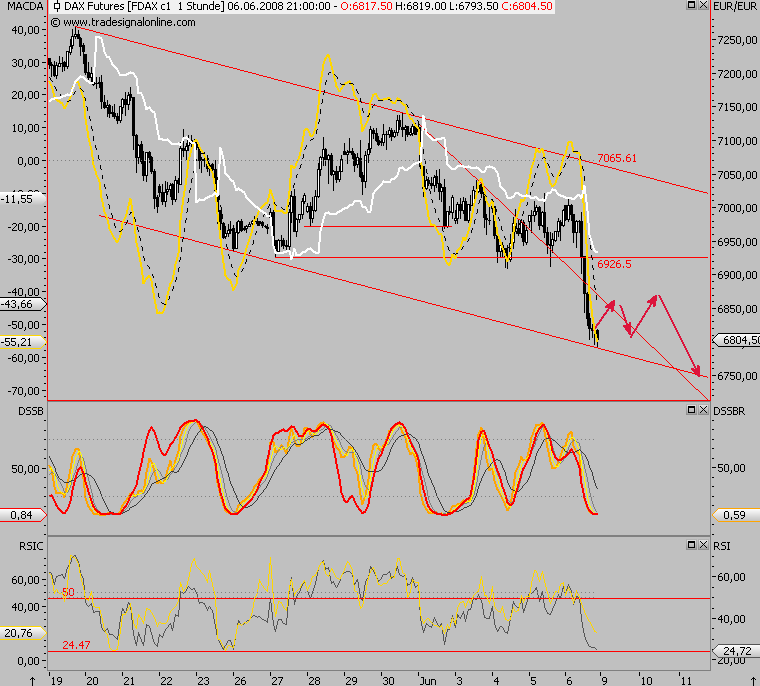Click the 0,84 DSSB value marker

coord(22,515)
